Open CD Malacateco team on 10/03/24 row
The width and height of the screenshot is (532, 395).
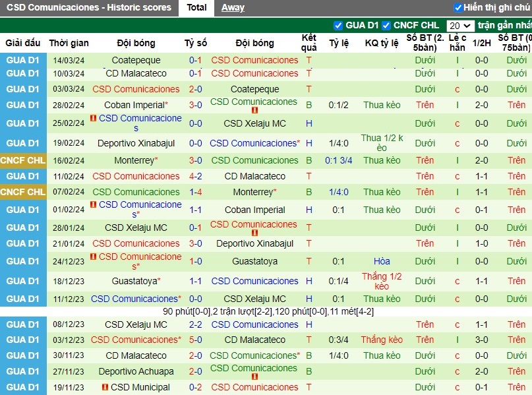tap(136, 73)
